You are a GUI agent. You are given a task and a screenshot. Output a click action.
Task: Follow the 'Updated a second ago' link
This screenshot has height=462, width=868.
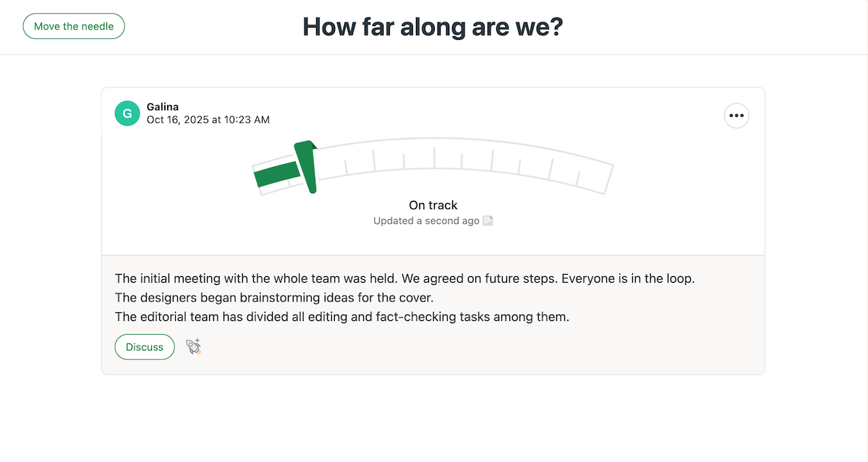click(428, 221)
